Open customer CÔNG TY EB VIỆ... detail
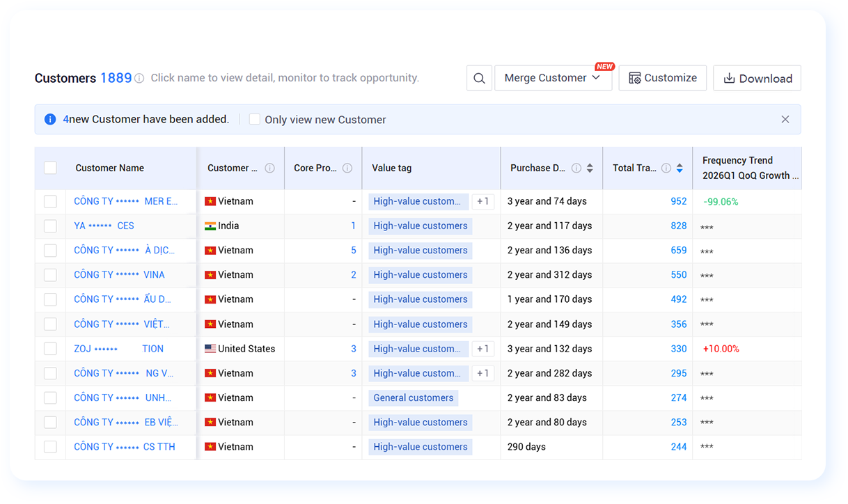 (x=126, y=423)
